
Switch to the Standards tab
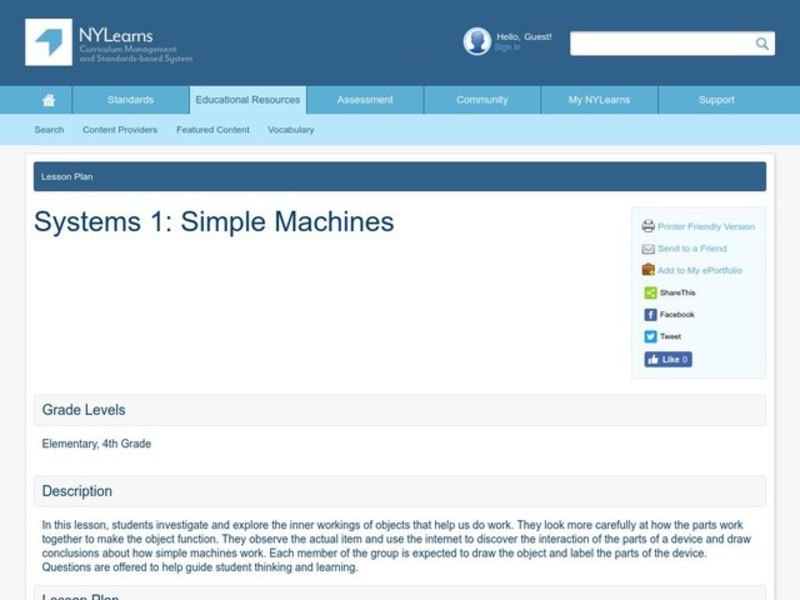130,100
